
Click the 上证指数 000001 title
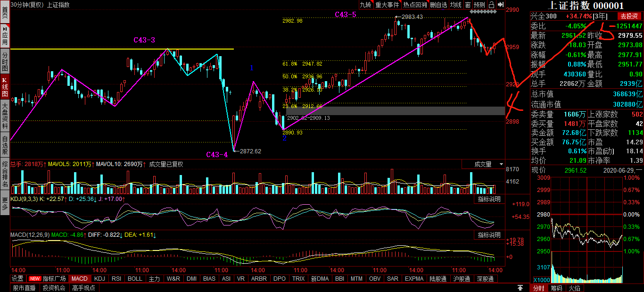tap(587, 6)
